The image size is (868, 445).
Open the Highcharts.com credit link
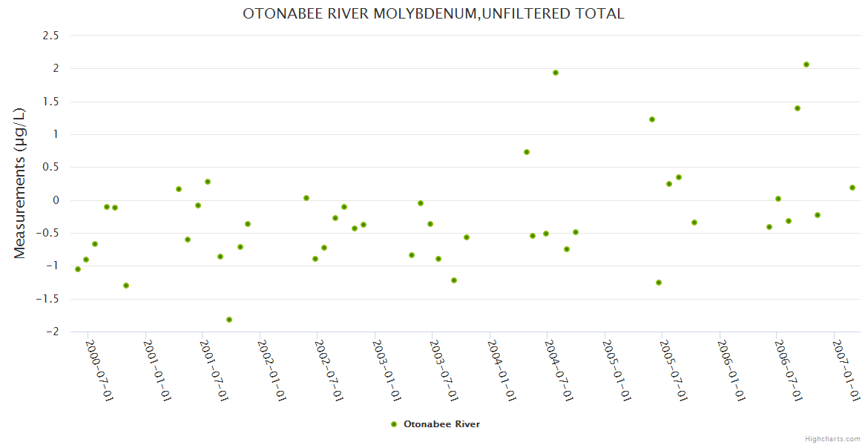[832, 438]
